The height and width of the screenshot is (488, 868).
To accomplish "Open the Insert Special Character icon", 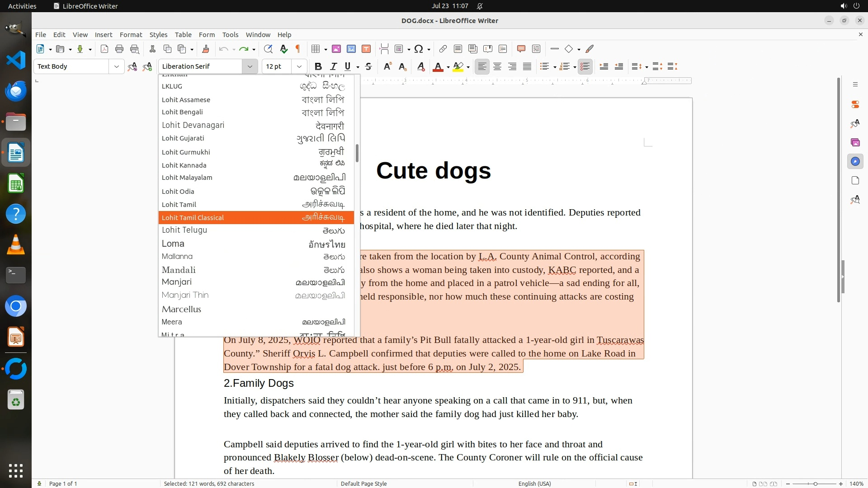I will click(x=419, y=49).
